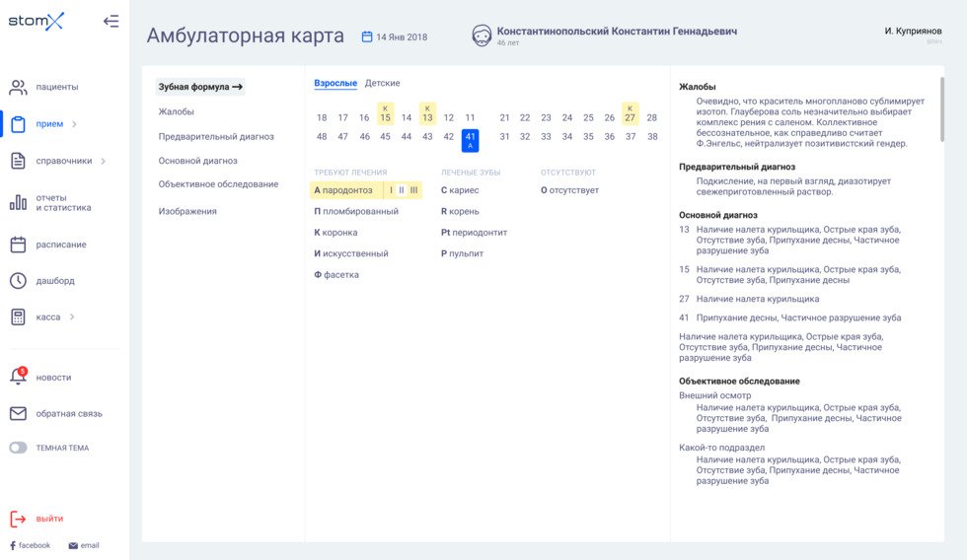Choose the А пародонтоз condition
The height and width of the screenshot is (560, 967).
point(343,190)
